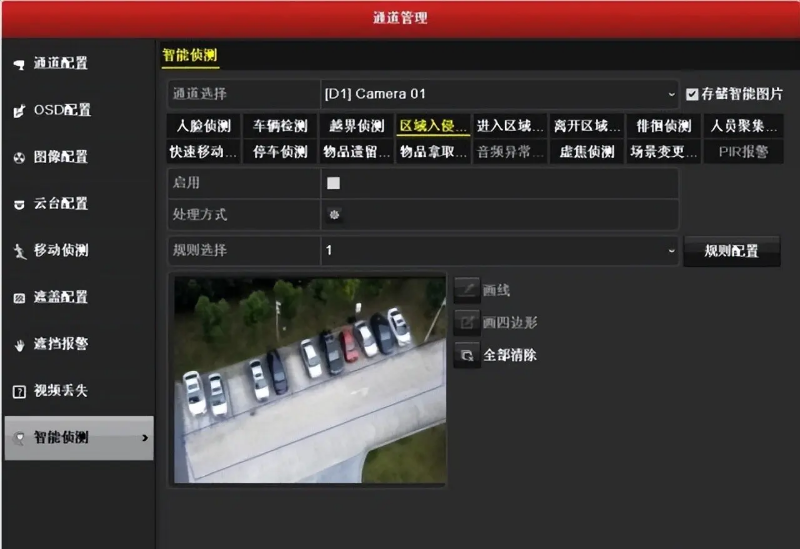Image resolution: width=800 pixels, height=549 pixels.
Task: Toggle the 存储智能图片 checkbox
Action: (692, 94)
